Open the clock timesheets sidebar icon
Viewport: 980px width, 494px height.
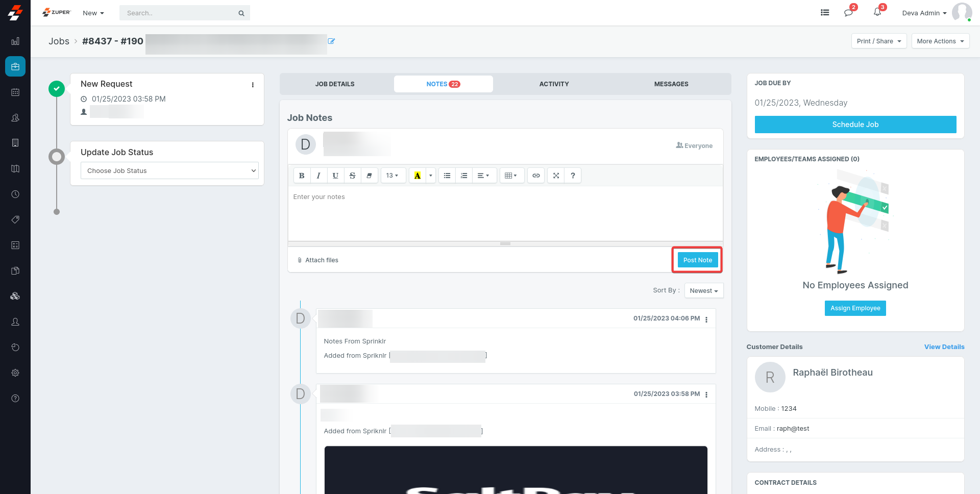coord(15,194)
